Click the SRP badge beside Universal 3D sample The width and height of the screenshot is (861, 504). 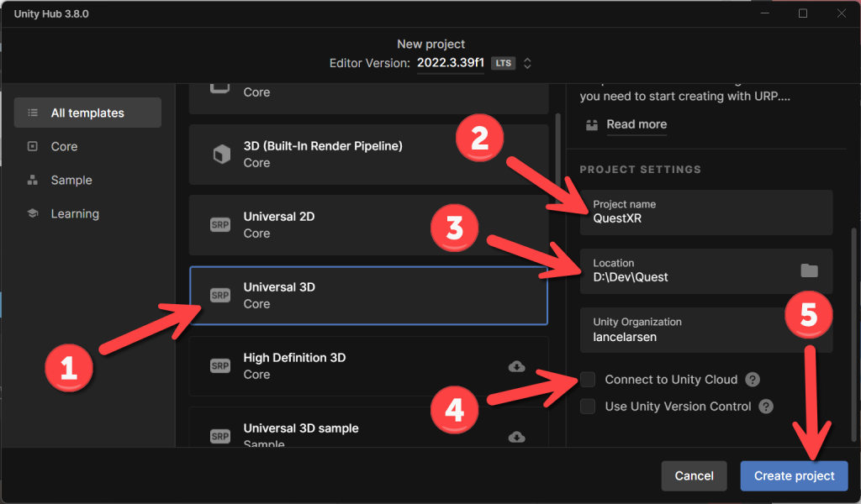click(220, 437)
